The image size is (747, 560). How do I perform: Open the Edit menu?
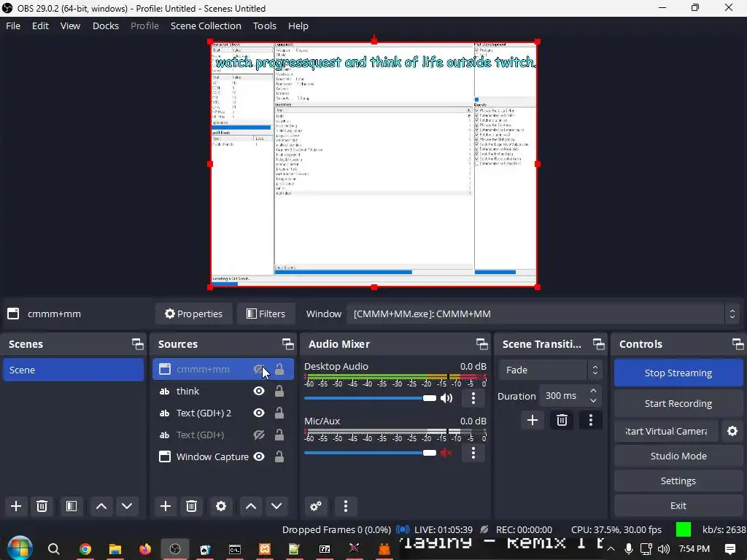(40, 26)
